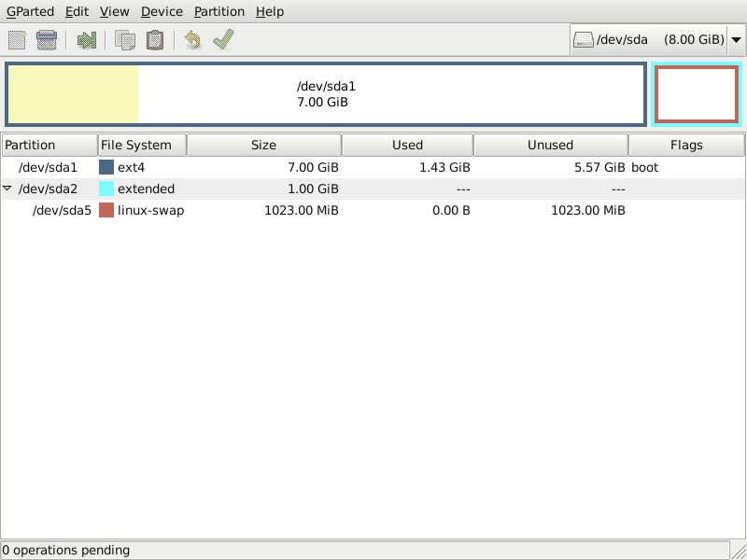747x560 pixels.
Task: Delete the selected partition
Action: [x=45, y=39]
